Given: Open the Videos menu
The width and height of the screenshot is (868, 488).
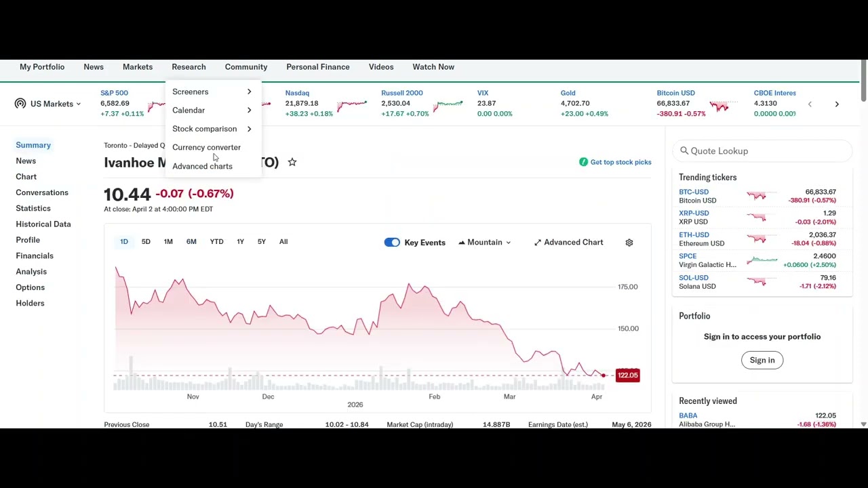Looking at the screenshot, I should click(381, 67).
